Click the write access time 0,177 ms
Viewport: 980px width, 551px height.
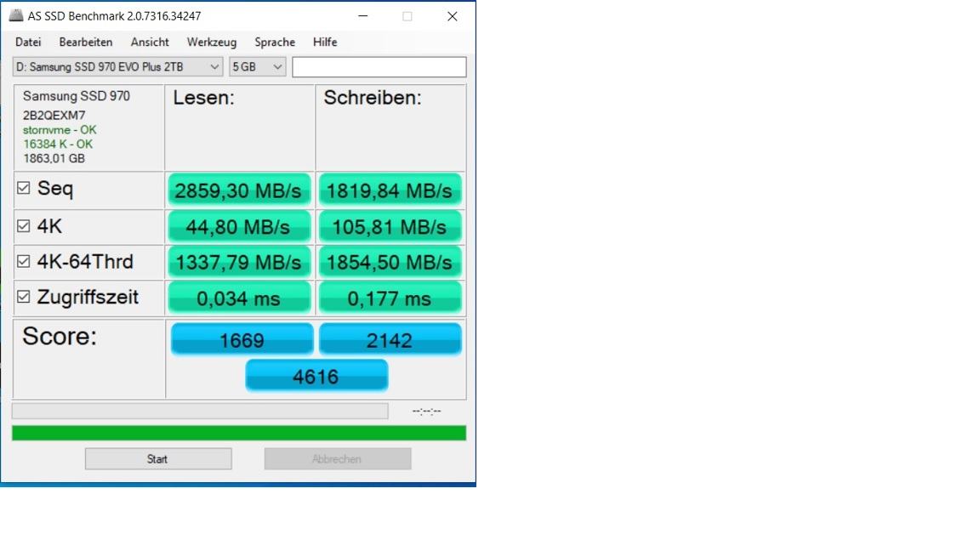click(x=390, y=298)
